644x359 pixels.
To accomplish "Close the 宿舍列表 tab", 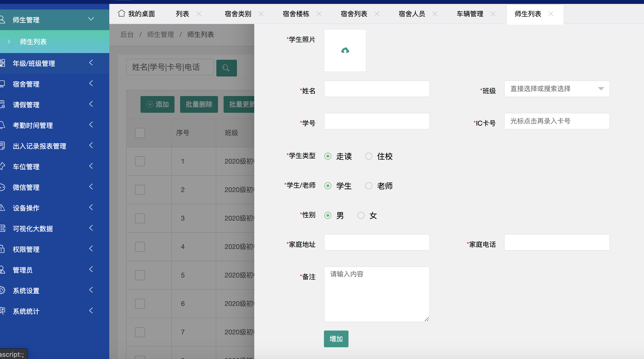I will [377, 14].
